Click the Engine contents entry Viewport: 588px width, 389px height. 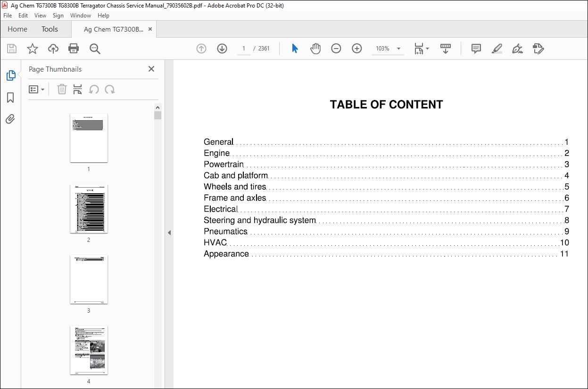tap(386, 153)
